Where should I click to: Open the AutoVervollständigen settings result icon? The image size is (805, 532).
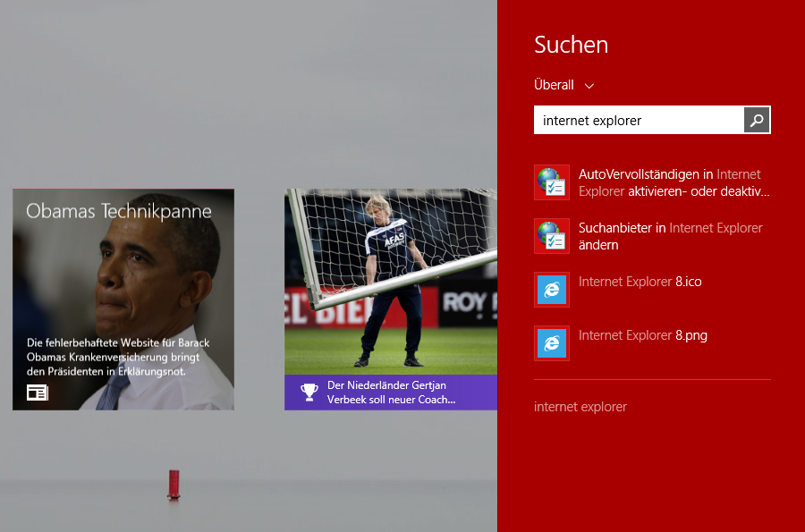[x=552, y=182]
